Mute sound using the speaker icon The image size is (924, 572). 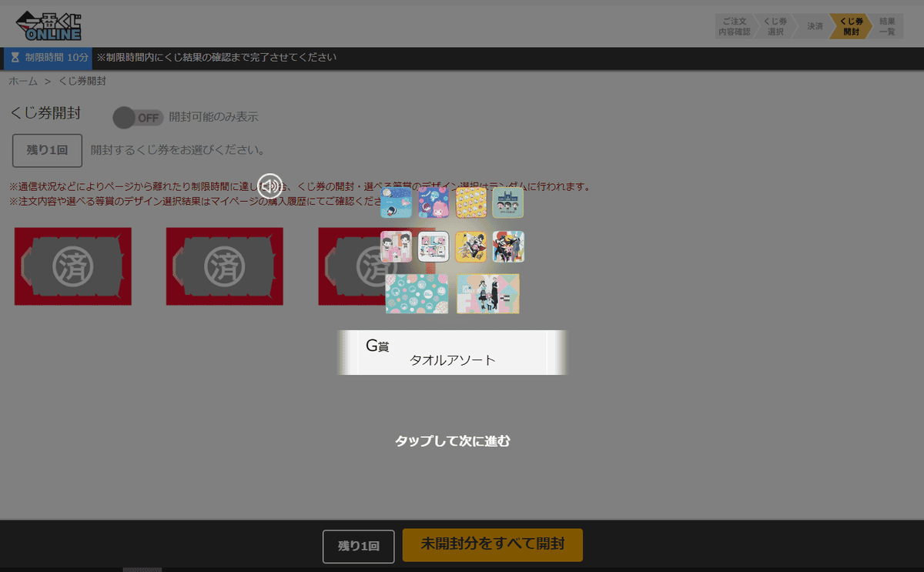pos(269,186)
